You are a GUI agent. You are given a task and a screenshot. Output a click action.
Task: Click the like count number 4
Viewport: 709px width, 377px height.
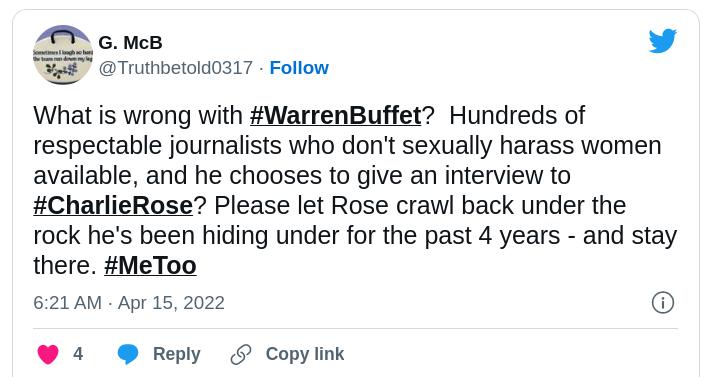point(78,354)
